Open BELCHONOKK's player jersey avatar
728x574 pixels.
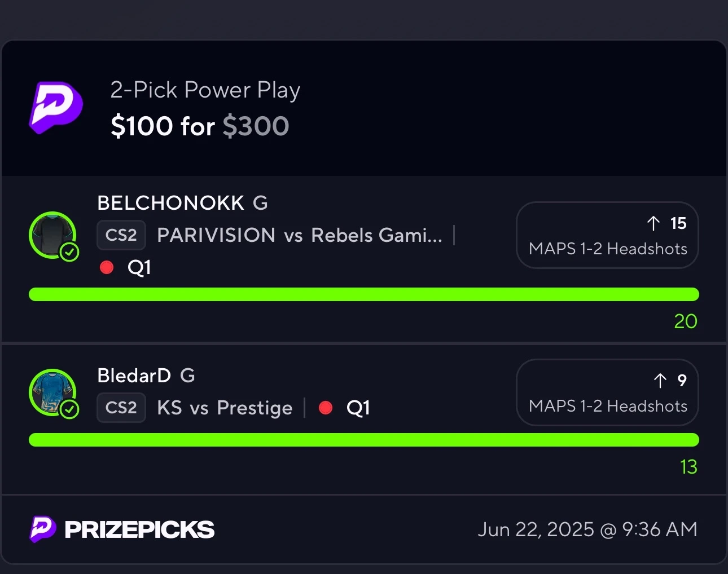pyautogui.click(x=52, y=235)
